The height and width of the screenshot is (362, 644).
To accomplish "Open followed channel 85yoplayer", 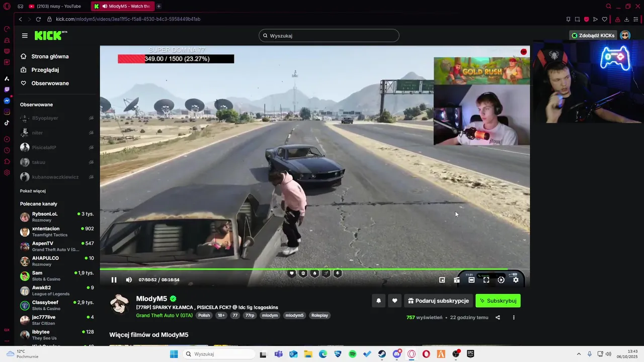I will point(57,118).
